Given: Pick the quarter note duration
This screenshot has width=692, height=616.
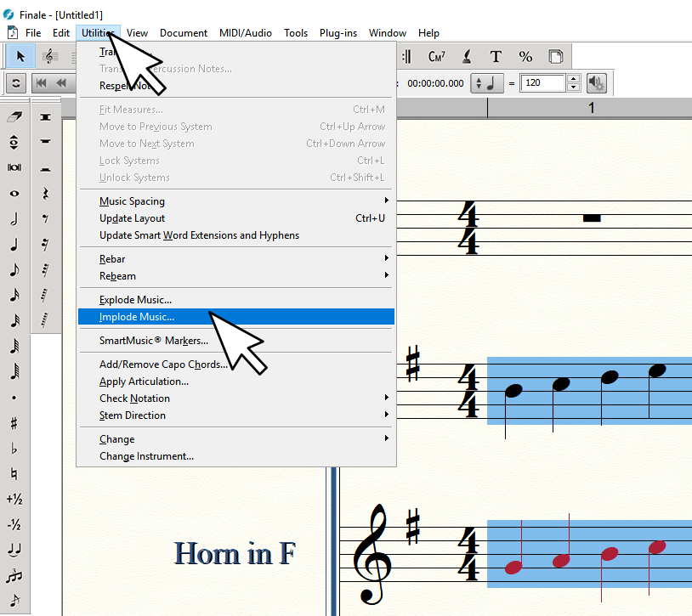Looking at the screenshot, I should coord(14,245).
